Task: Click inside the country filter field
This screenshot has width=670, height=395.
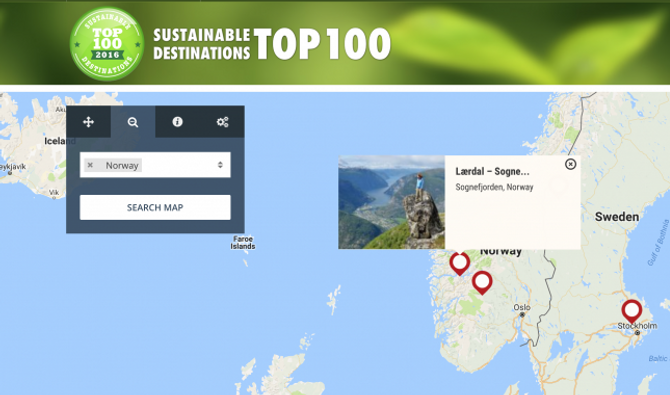Action: tap(155, 165)
